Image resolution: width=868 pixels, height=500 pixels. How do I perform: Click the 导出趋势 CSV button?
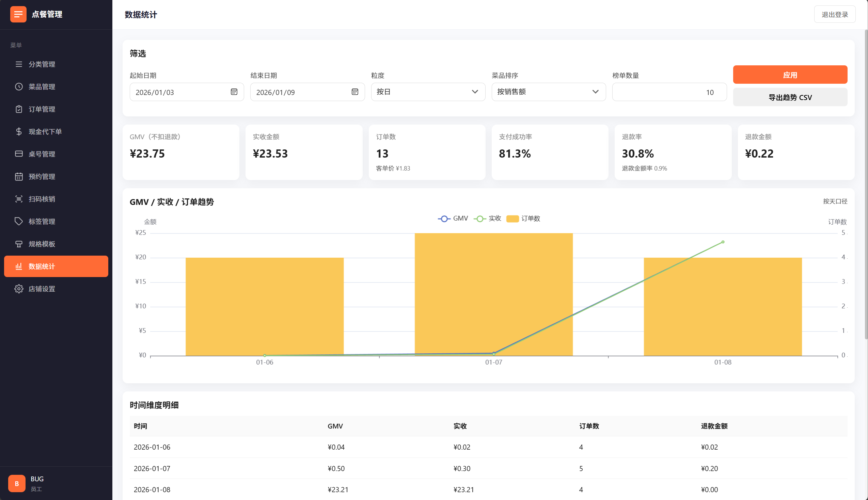point(790,98)
